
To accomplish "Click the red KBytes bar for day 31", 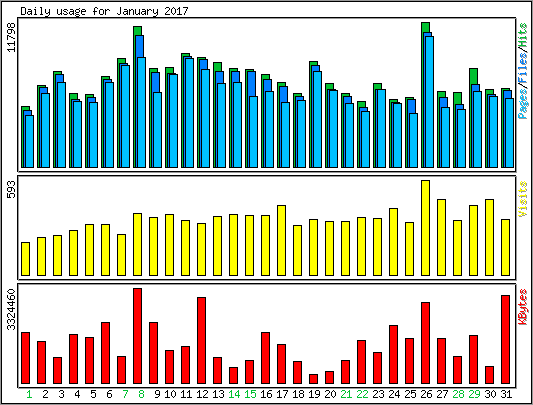I will (x=505, y=339).
